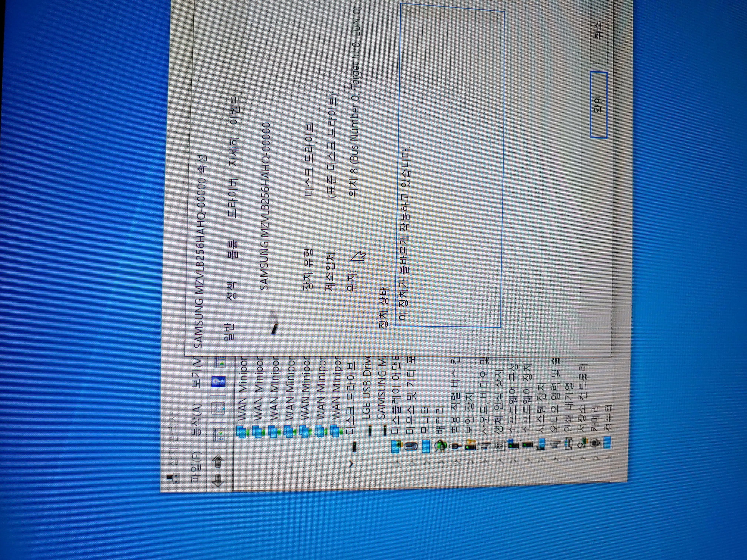Collapse the 디스크 드라이브 tree node

pyautogui.click(x=351, y=463)
